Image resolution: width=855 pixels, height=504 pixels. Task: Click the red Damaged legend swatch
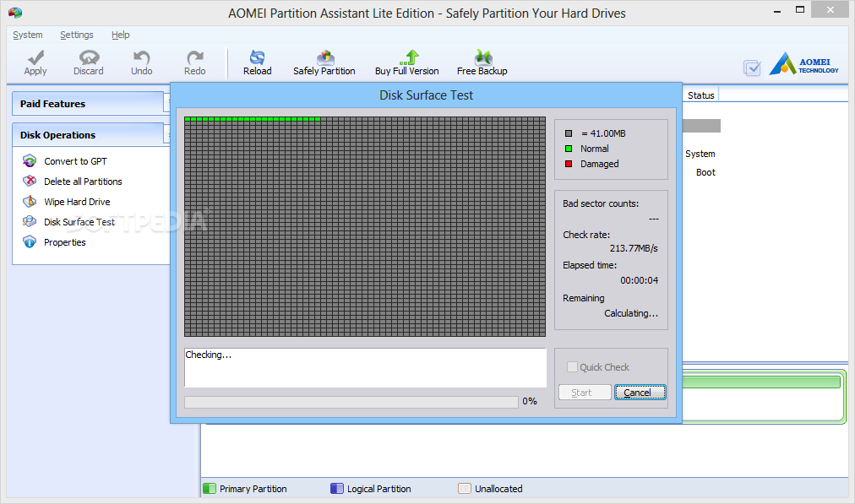(569, 164)
